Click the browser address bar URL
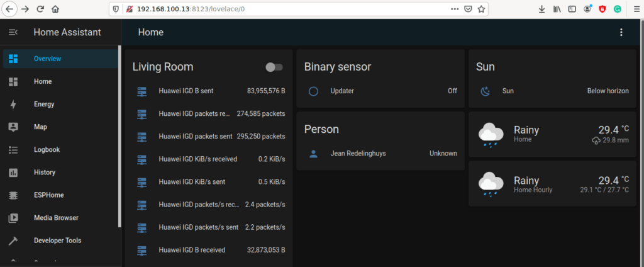 tap(191, 9)
